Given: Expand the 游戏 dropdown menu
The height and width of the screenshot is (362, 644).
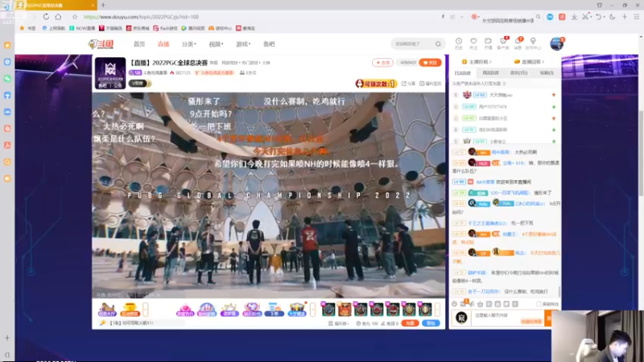Looking at the screenshot, I should pos(243,44).
